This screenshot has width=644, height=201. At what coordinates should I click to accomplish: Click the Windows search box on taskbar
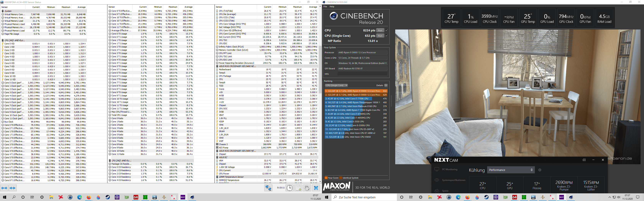coord(364,197)
